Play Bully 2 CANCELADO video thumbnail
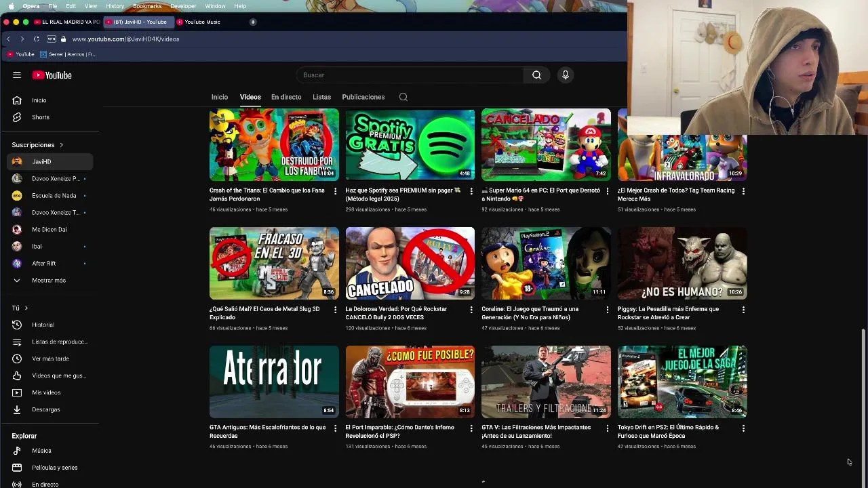The image size is (868, 488). pos(410,263)
